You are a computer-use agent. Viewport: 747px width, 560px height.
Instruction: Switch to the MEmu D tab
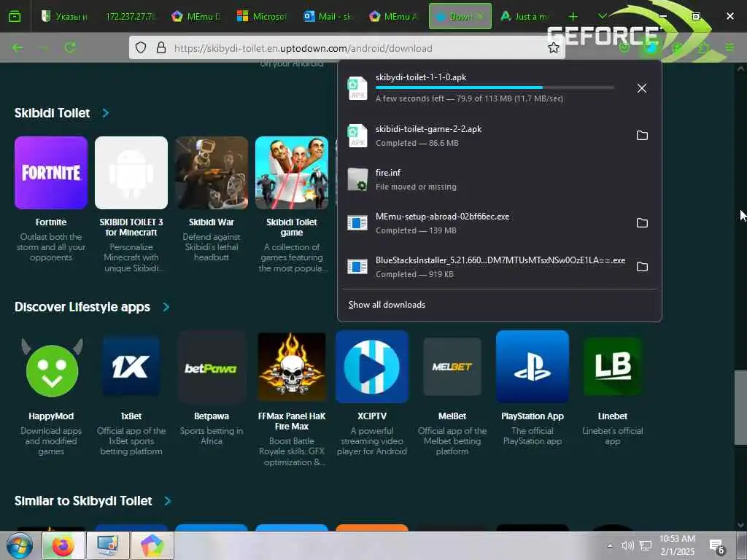coord(197,16)
